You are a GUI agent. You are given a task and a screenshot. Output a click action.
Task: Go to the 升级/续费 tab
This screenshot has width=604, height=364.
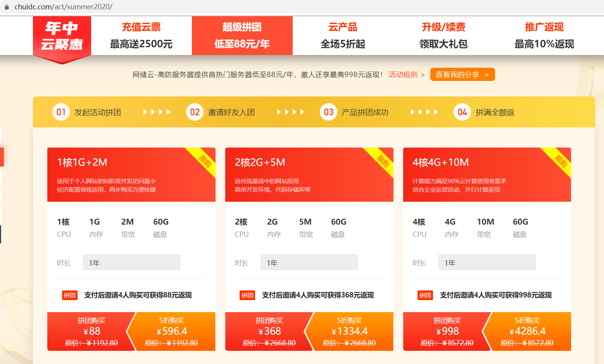tap(444, 36)
